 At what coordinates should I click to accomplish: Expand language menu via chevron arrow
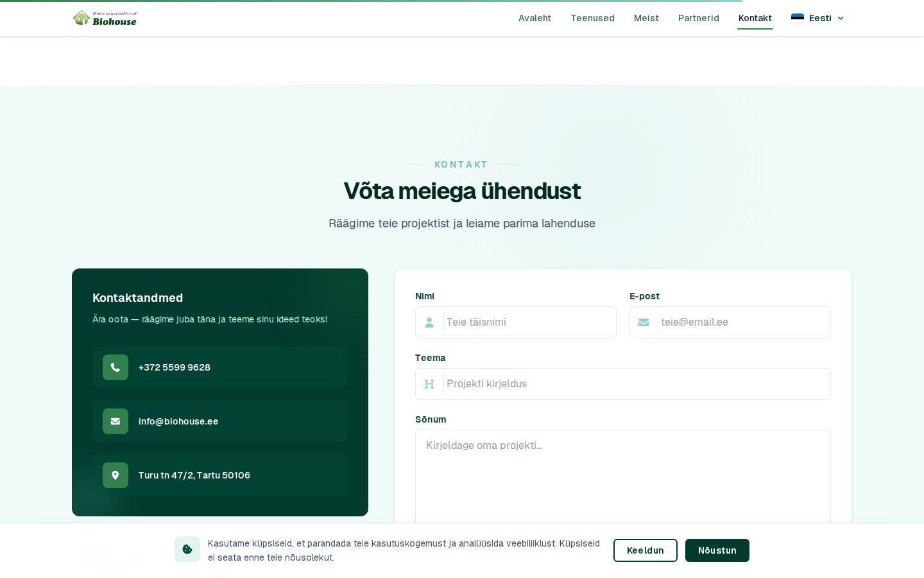[x=841, y=18]
